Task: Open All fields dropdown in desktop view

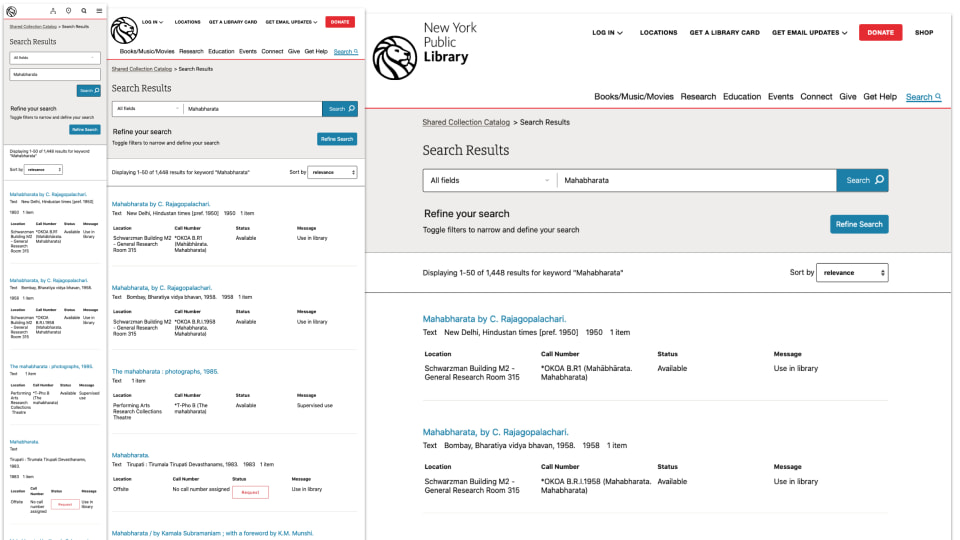Action: [x=490, y=180]
